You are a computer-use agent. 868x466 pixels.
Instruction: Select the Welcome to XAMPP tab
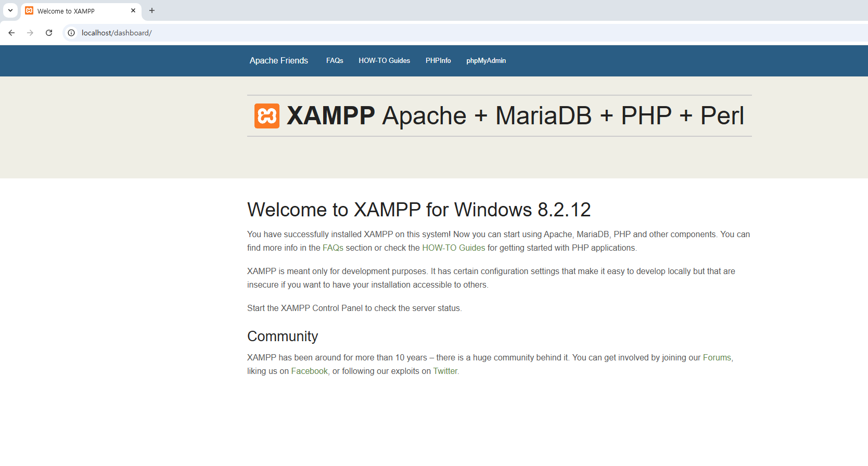pos(81,11)
